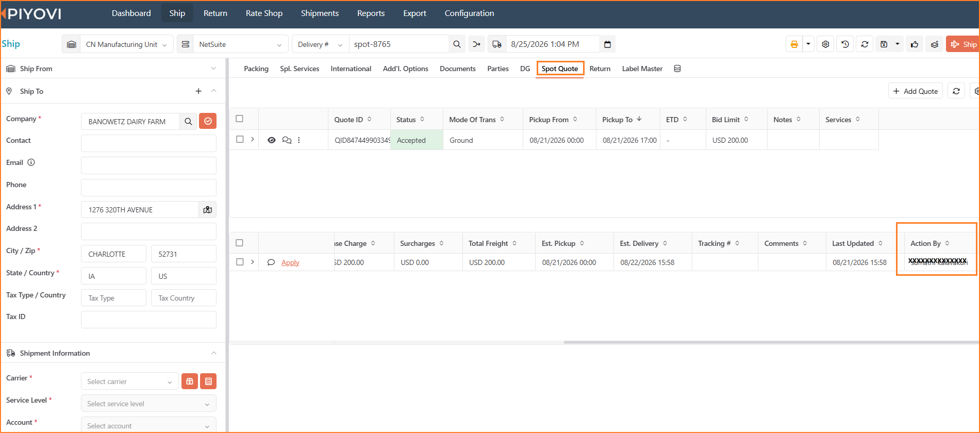Click the merge arrows icon after search
The height and width of the screenshot is (433, 980).
[x=477, y=44]
